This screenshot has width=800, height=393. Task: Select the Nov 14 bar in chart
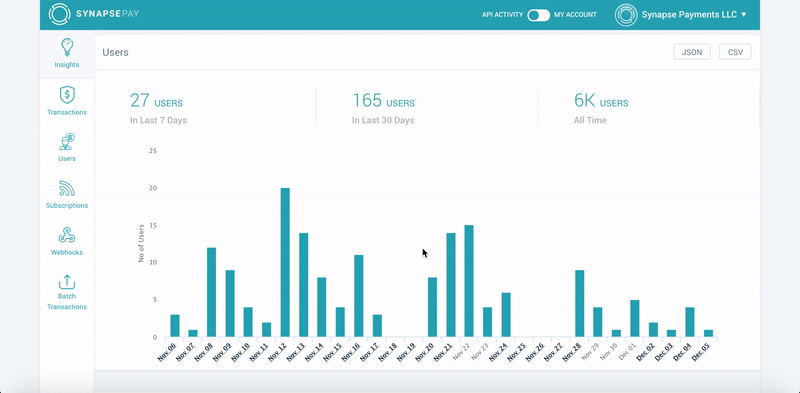(x=322, y=307)
